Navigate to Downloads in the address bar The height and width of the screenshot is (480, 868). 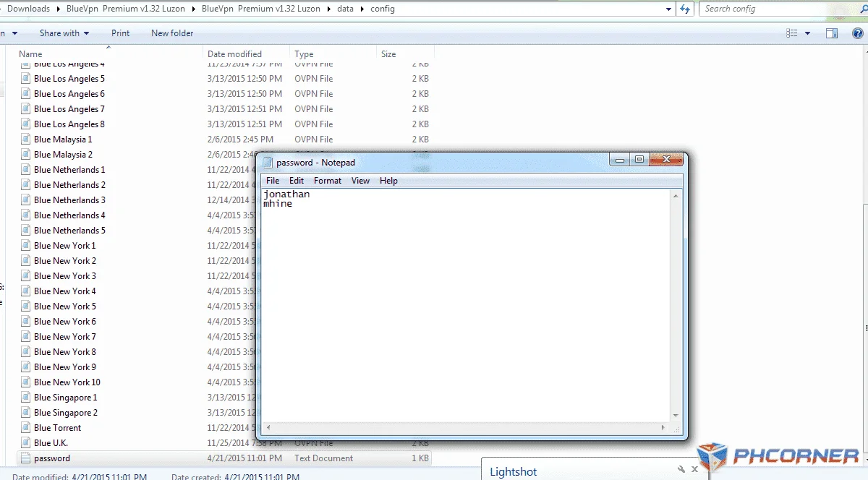28,9
